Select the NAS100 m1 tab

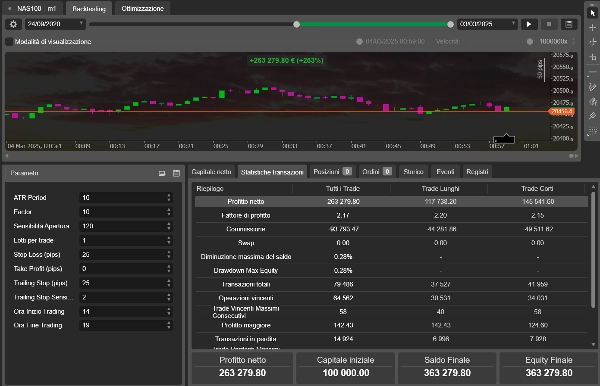click(36, 8)
